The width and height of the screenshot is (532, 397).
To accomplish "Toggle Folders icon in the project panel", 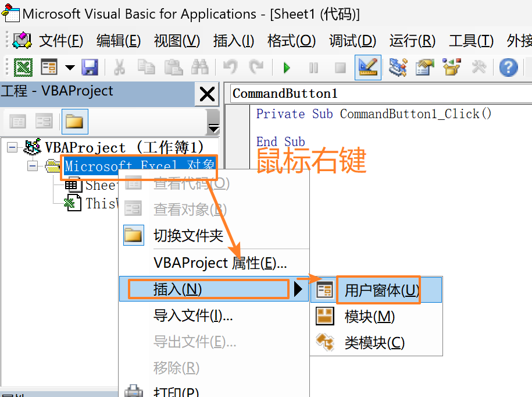I will coord(74,121).
